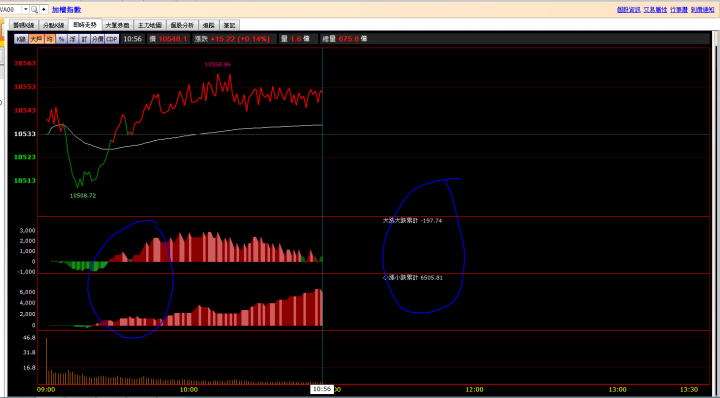This screenshot has width=720, height=398.
Task: Click the intraday high label 10558.96
Action: 218,65
